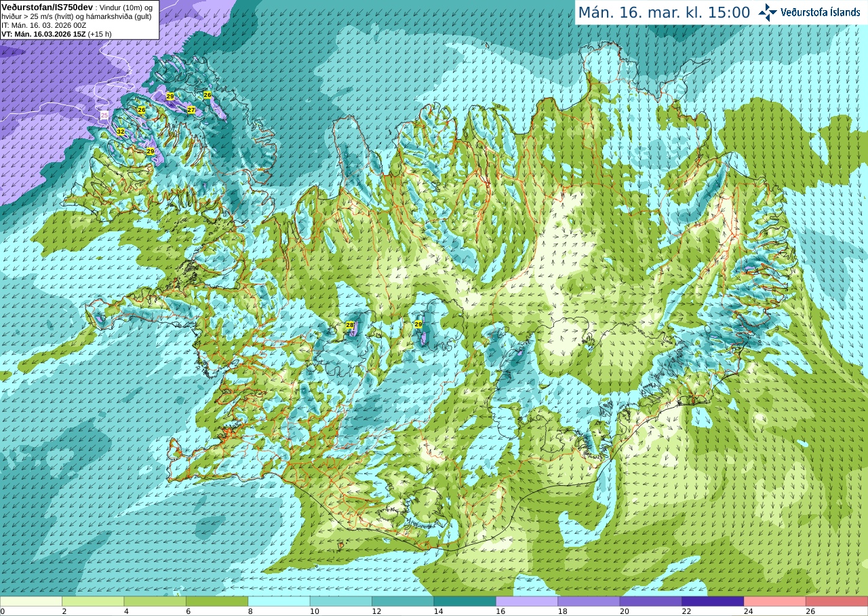Click the Veðurstofa Íslands logo text
This screenshot has width=868, height=616.
click(x=821, y=12)
